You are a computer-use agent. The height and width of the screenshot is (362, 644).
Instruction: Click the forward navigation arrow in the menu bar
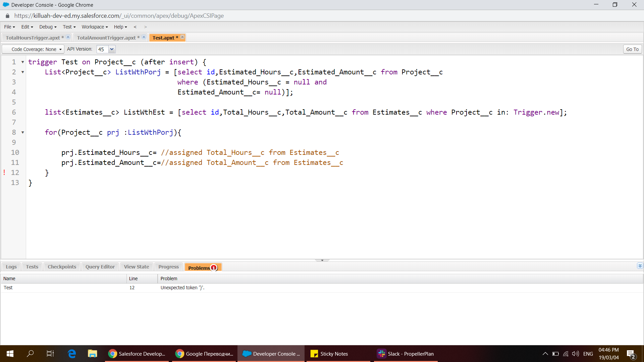click(x=145, y=27)
